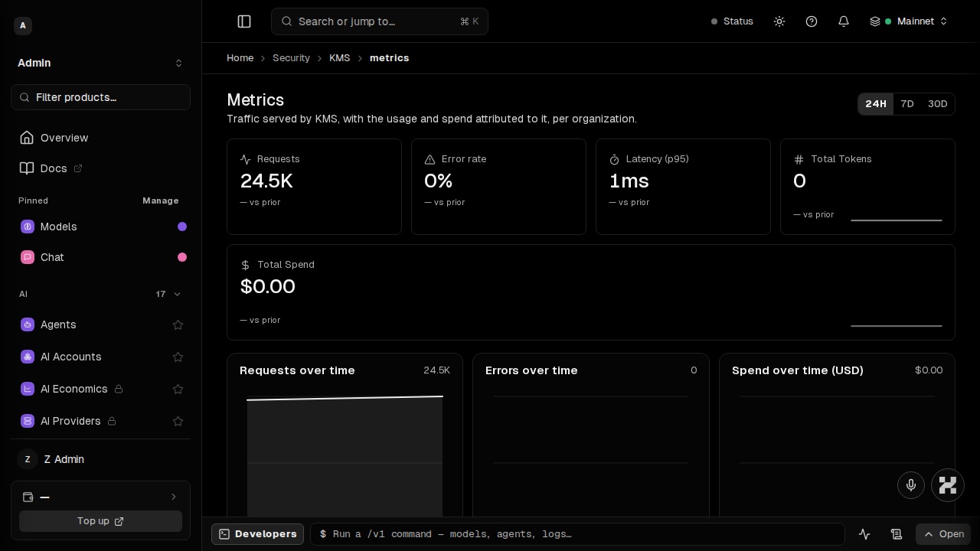
Task: Click the Requests pulse icon
Action: click(x=245, y=159)
